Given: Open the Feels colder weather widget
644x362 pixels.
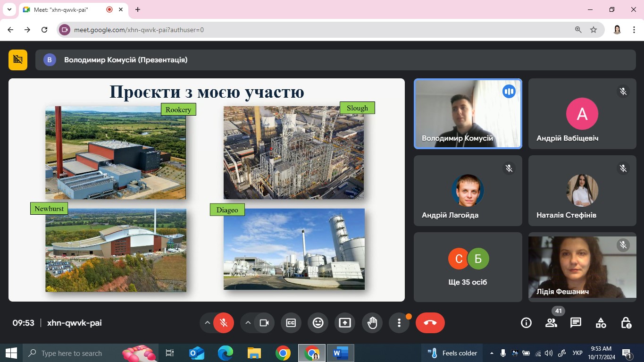Looking at the screenshot, I should click(452, 353).
